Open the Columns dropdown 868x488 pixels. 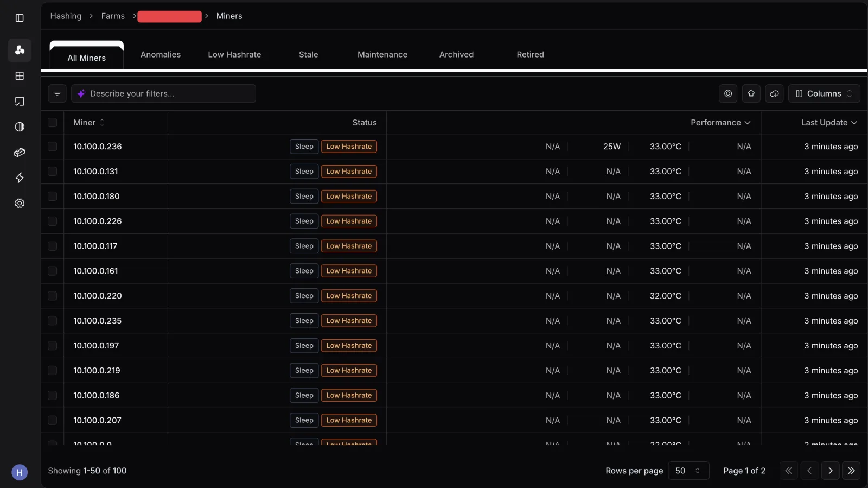[x=824, y=93]
